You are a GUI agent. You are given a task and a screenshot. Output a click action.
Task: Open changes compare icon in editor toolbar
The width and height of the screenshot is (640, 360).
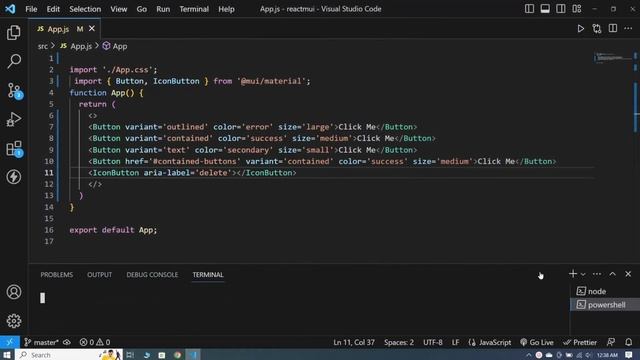pyautogui.click(x=597, y=29)
